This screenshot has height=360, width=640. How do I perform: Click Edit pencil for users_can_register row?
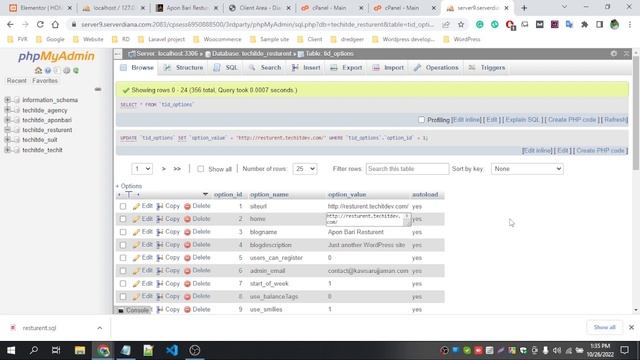(136, 258)
